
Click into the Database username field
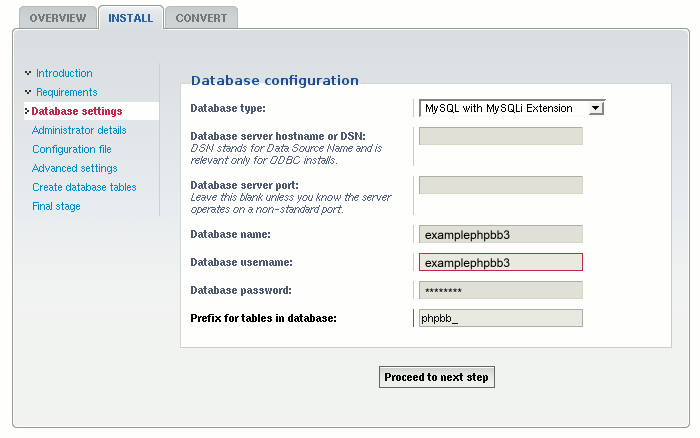[x=500, y=263]
